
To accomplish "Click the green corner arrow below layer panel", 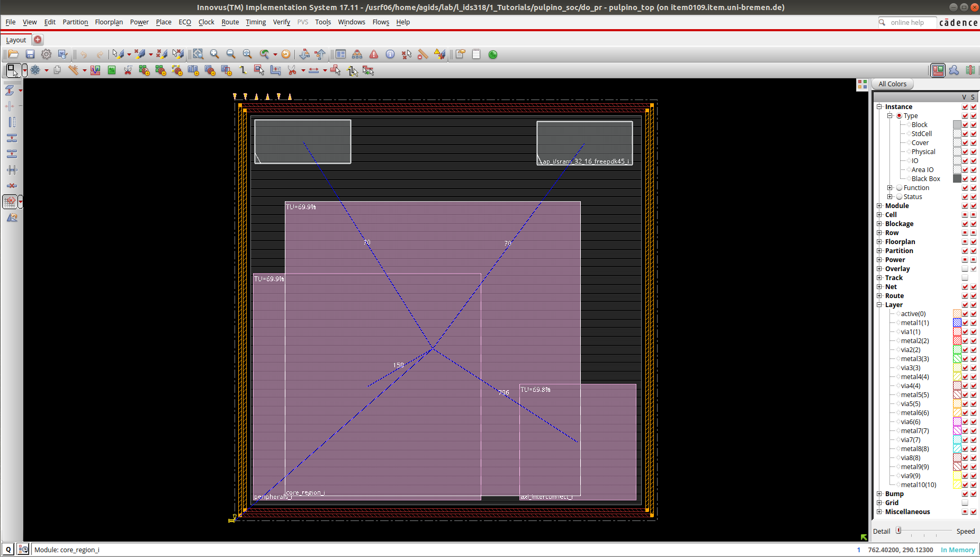I will pyautogui.click(x=864, y=537).
